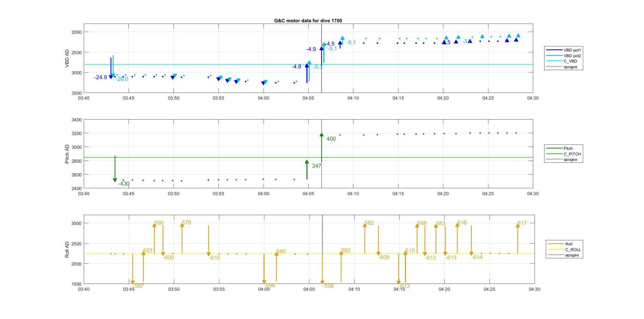Click the 'VBD AD' y-axis label

click(67, 59)
